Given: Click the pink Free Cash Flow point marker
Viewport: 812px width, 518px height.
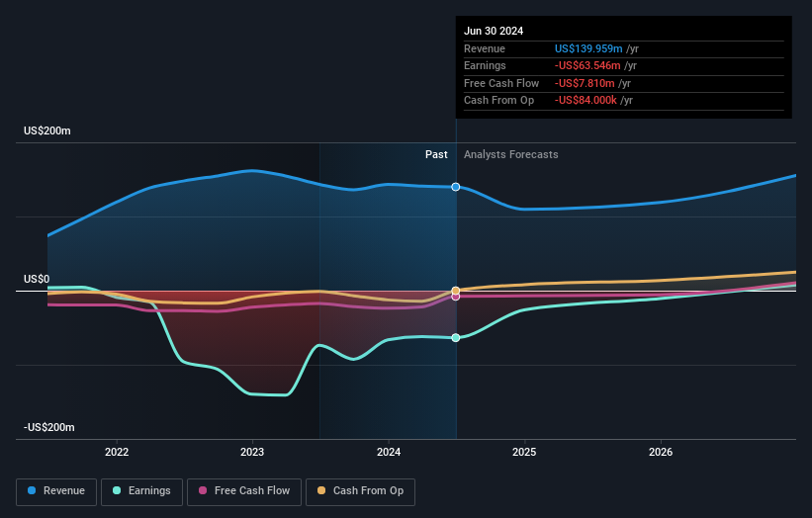Looking at the screenshot, I should 456,297.
